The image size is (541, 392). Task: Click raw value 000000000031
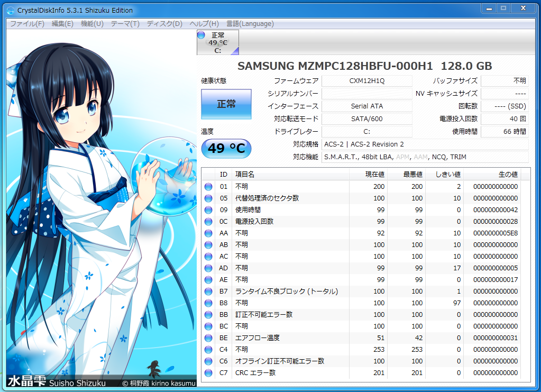pyautogui.click(x=496, y=338)
